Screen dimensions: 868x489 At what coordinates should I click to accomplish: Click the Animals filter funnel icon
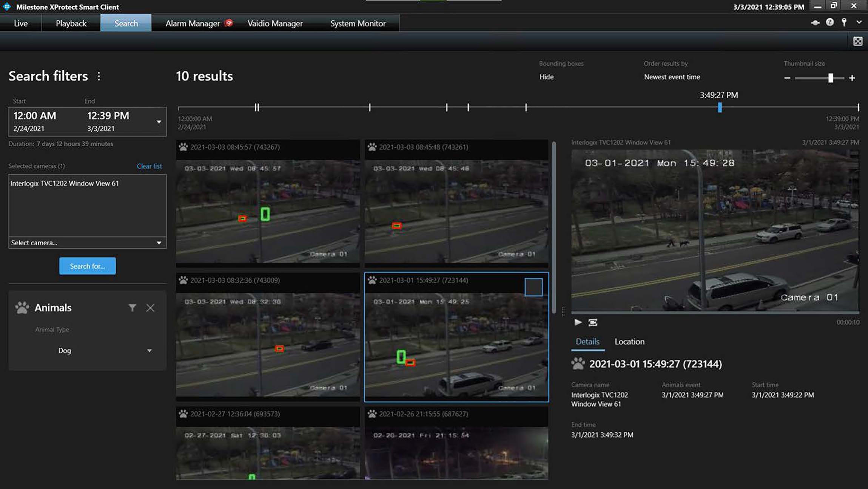(x=132, y=308)
